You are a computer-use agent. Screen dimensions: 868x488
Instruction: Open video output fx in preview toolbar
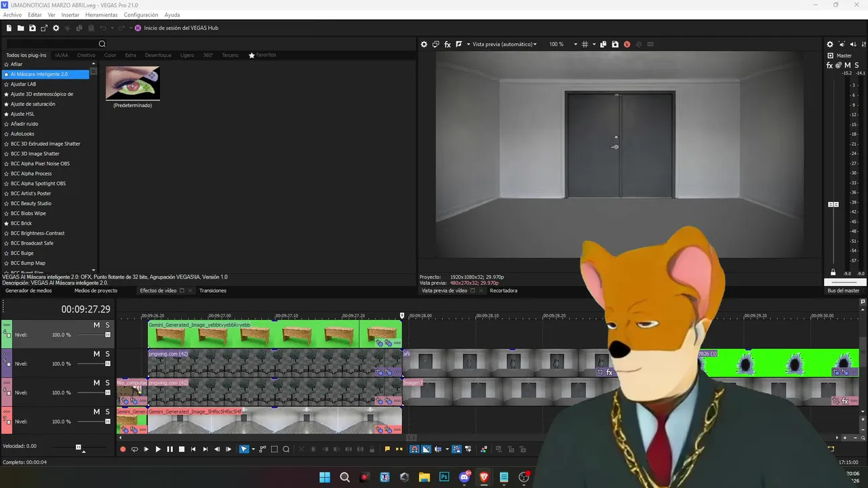click(x=448, y=44)
